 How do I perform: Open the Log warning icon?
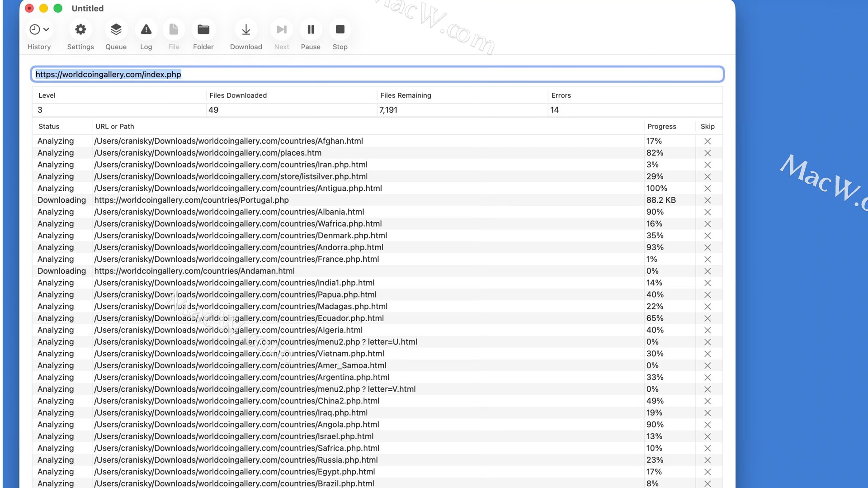[x=146, y=30]
